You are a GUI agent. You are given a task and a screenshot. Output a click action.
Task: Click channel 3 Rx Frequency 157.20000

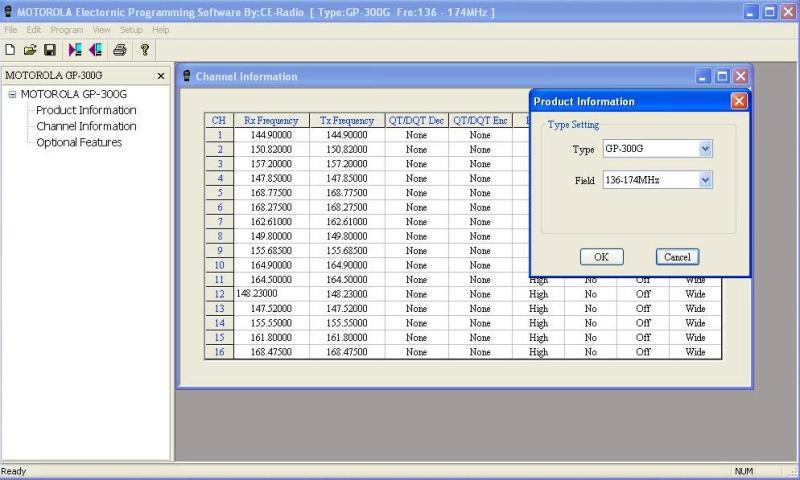tap(271, 164)
